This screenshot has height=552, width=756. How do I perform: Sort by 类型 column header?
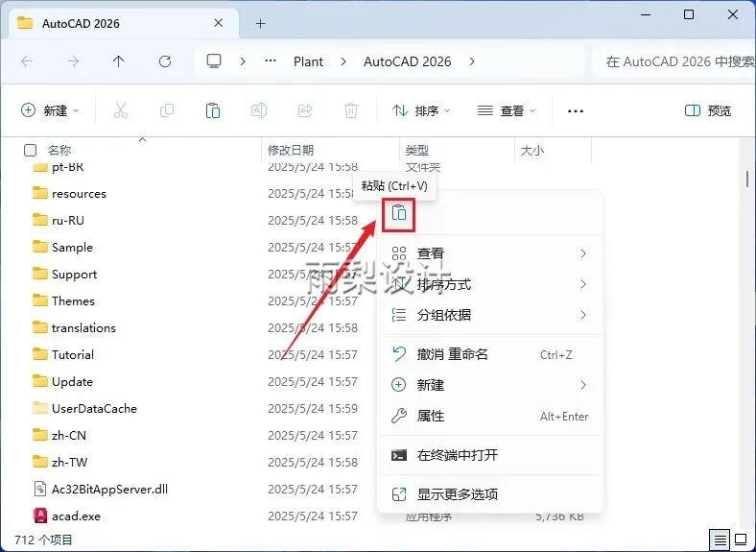point(417,150)
